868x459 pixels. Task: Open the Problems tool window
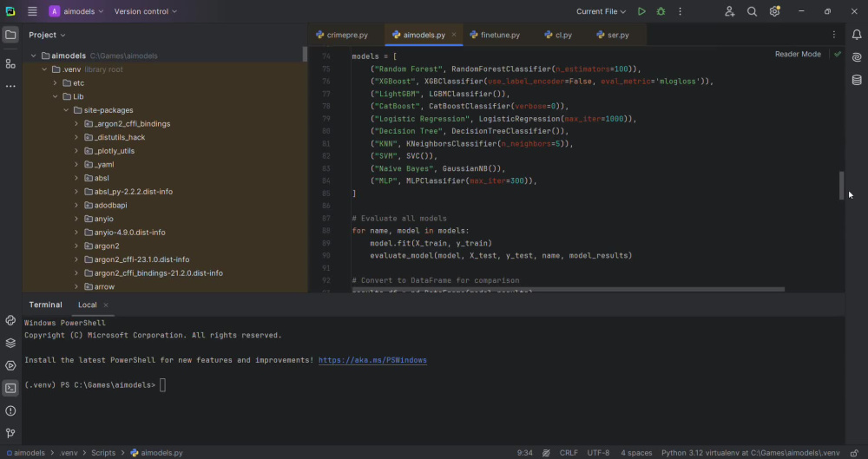click(10, 410)
